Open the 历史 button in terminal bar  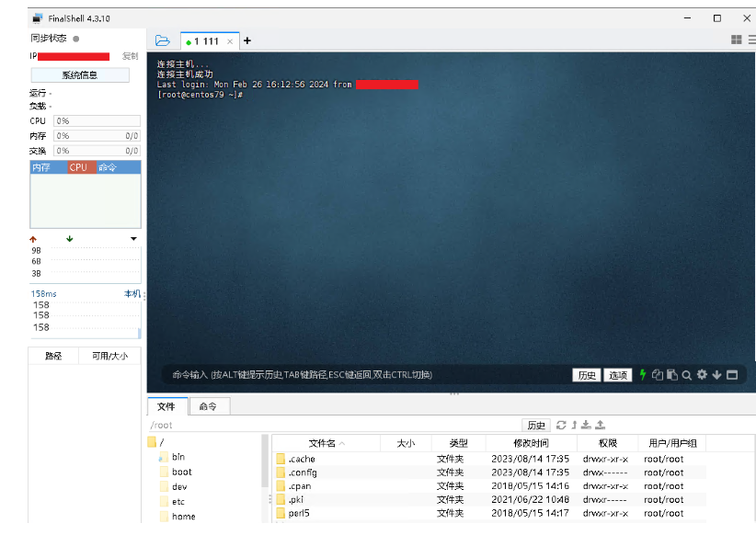coord(586,375)
